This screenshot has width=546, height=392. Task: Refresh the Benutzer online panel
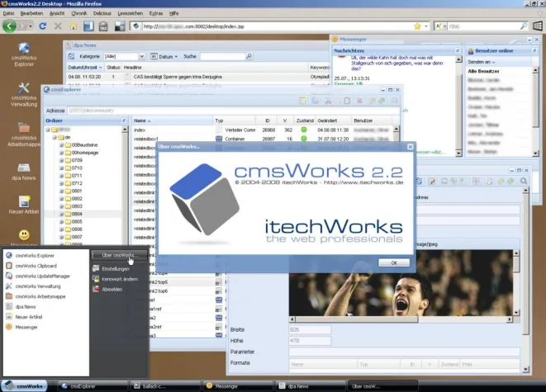click(x=534, y=51)
